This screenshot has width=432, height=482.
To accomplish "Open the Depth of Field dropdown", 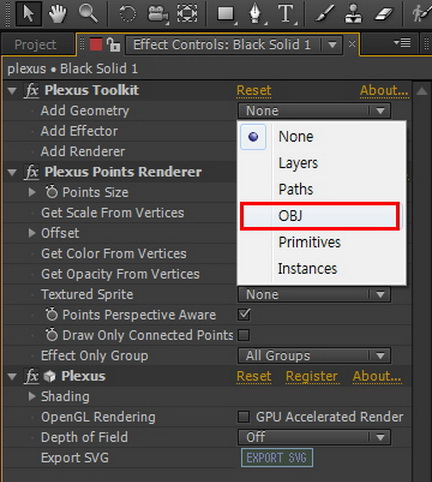I will (314, 437).
